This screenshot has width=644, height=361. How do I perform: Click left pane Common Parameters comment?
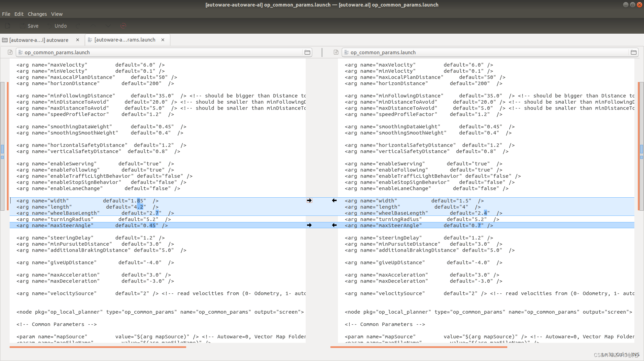[57, 324]
